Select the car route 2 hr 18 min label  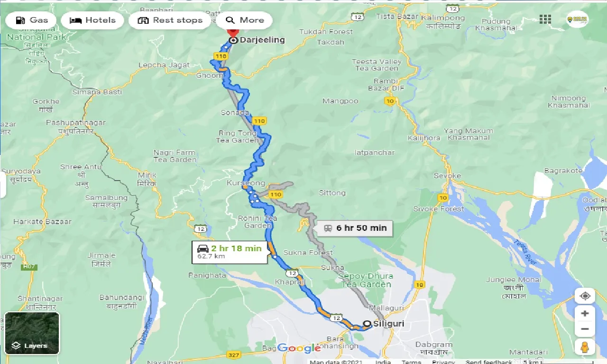pyautogui.click(x=229, y=252)
